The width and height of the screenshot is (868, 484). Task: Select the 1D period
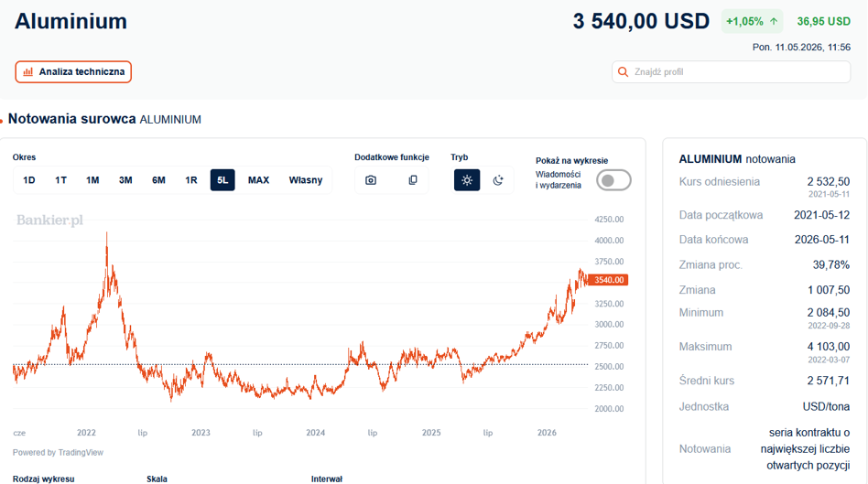click(28, 180)
